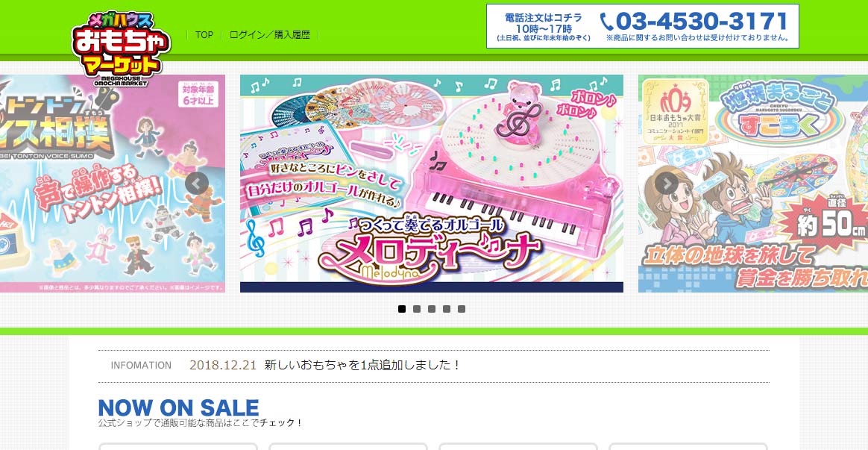Viewport: 868px width, 450px height.
Task: Open the Tonton Voice Sumo banner
Action: coord(113,184)
